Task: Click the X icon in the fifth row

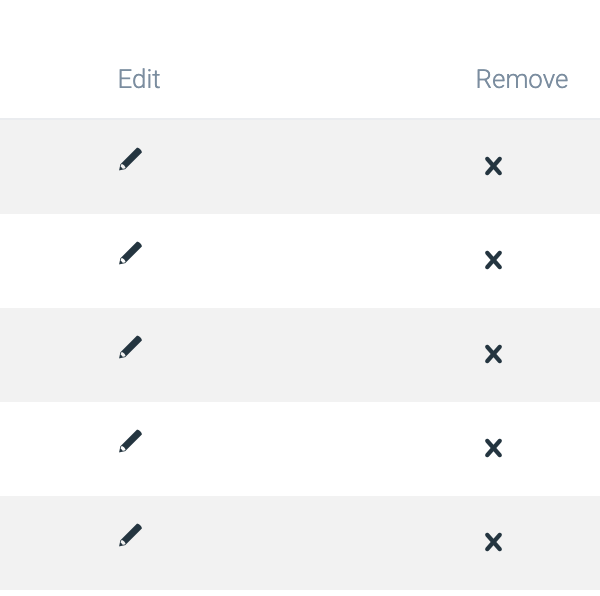Action: (x=493, y=542)
